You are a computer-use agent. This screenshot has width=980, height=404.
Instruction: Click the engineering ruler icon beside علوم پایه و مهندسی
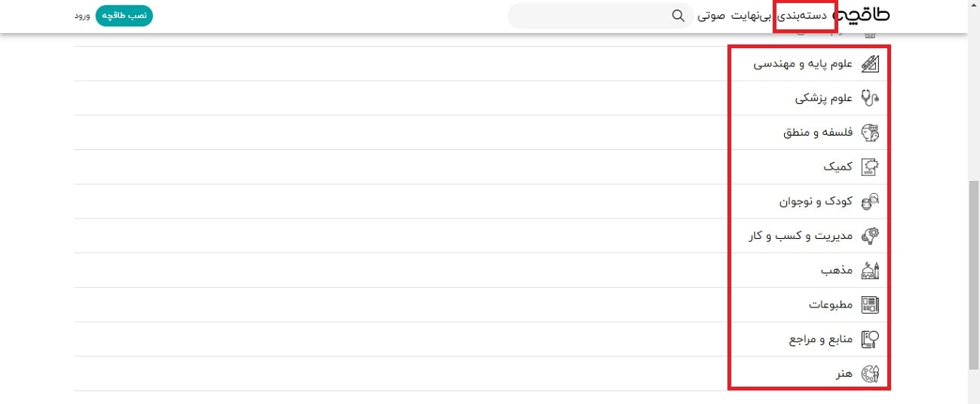(x=870, y=63)
